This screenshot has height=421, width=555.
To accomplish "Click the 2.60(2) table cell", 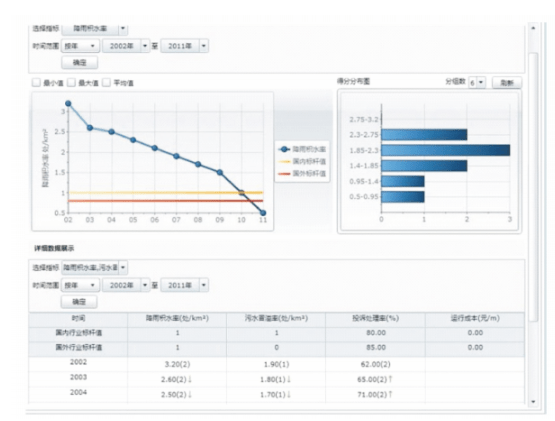I will 176,380.
